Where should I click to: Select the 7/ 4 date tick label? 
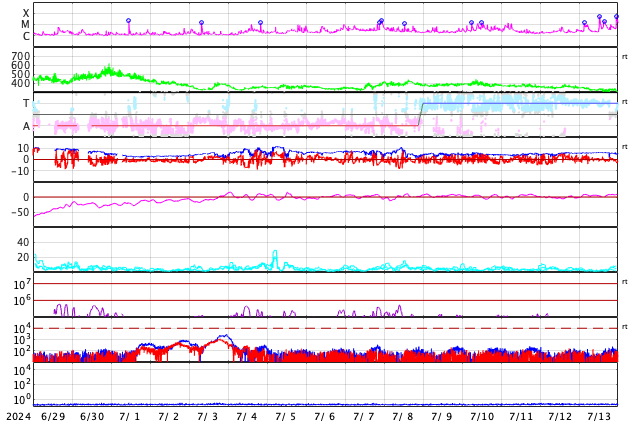246,416
